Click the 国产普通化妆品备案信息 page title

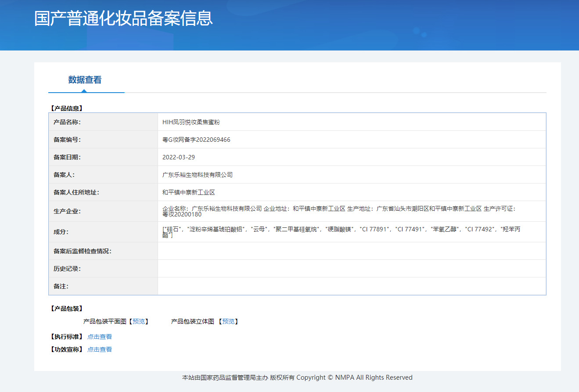point(123,18)
